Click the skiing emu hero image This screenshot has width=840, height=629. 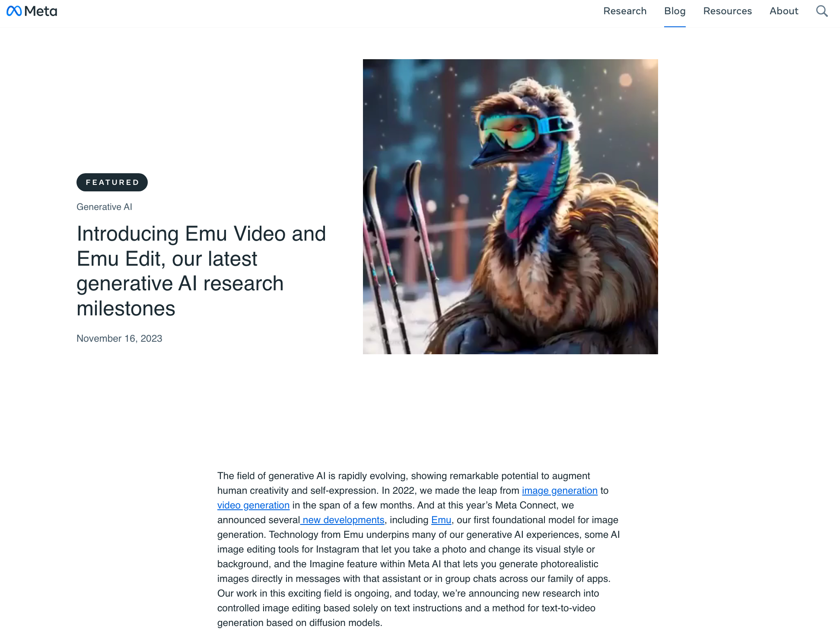510,206
